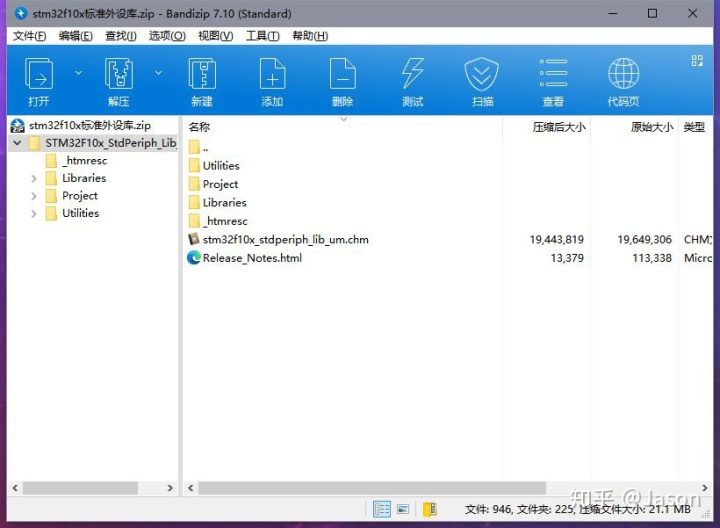Select STM32F10x_StdPeriph_Lib folder in tree

coord(111,143)
